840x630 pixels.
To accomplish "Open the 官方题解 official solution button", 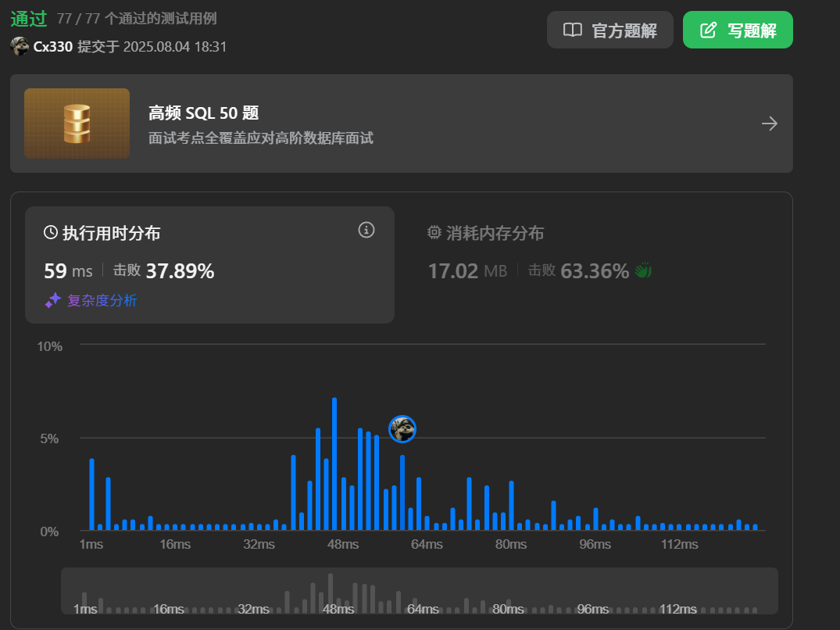I will pyautogui.click(x=609, y=30).
